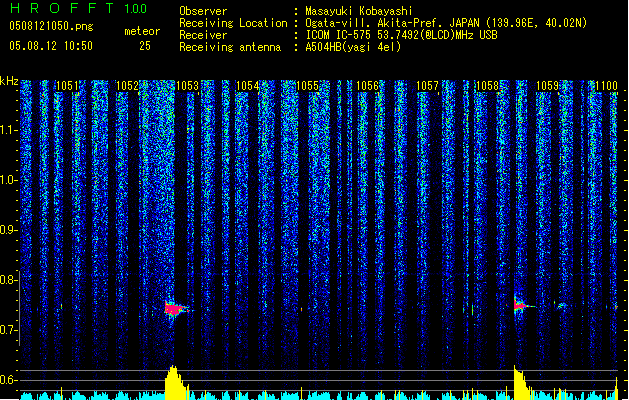Screen dimensions: 629x400
Task: Click the file name 0508121050.png
Action: coord(51,26)
